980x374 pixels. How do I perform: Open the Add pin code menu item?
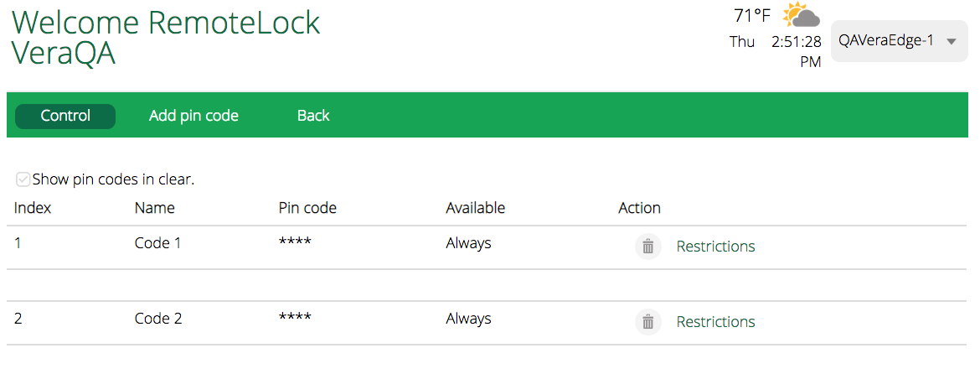coord(193,116)
